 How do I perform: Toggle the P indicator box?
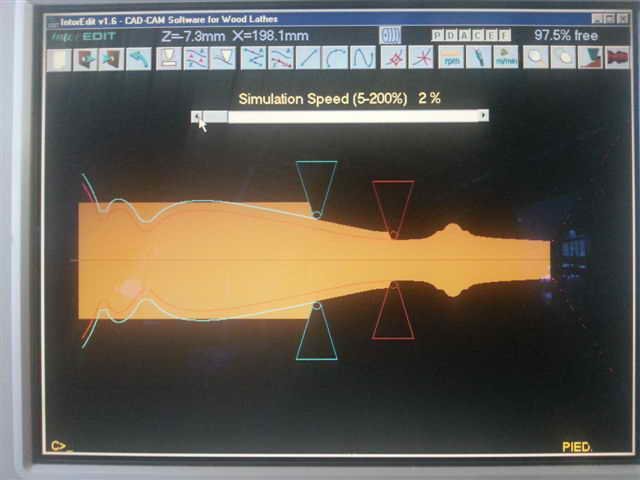pos(438,35)
